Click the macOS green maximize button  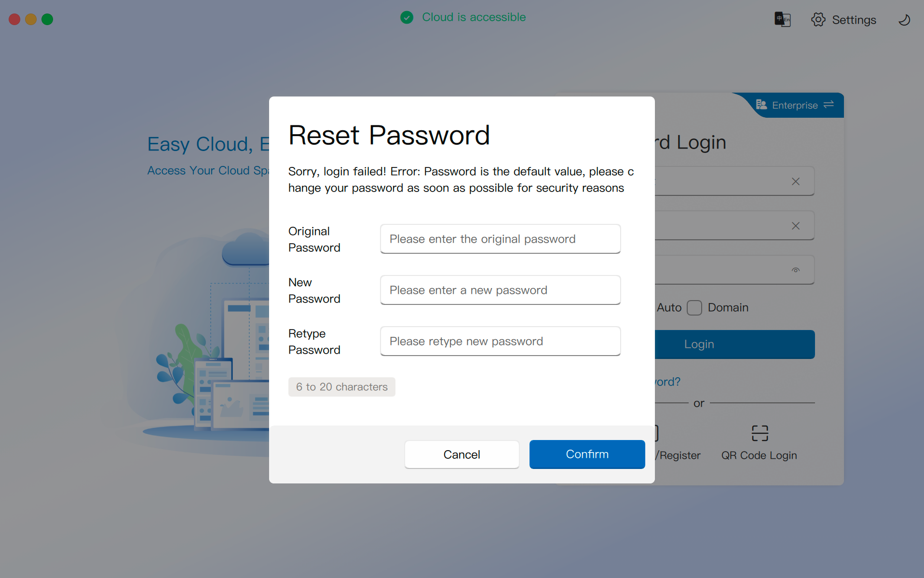click(x=47, y=19)
